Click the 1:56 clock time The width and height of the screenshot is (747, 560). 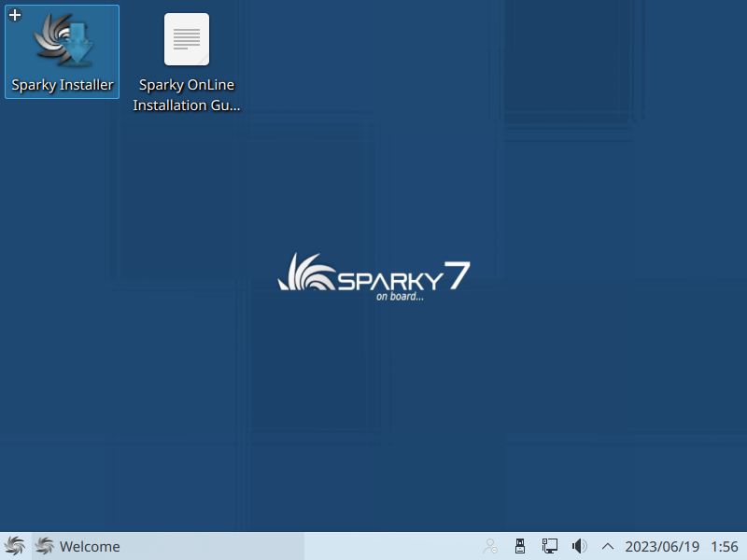[725, 546]
